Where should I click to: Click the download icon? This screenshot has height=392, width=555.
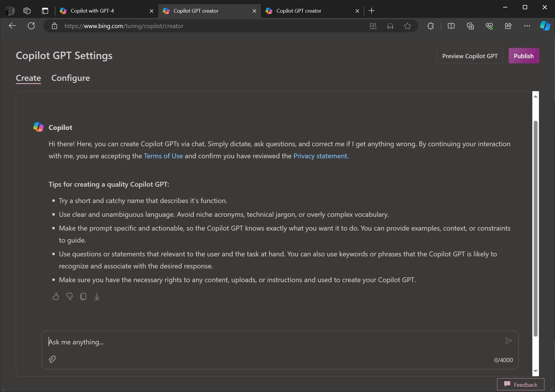[97, 297]
